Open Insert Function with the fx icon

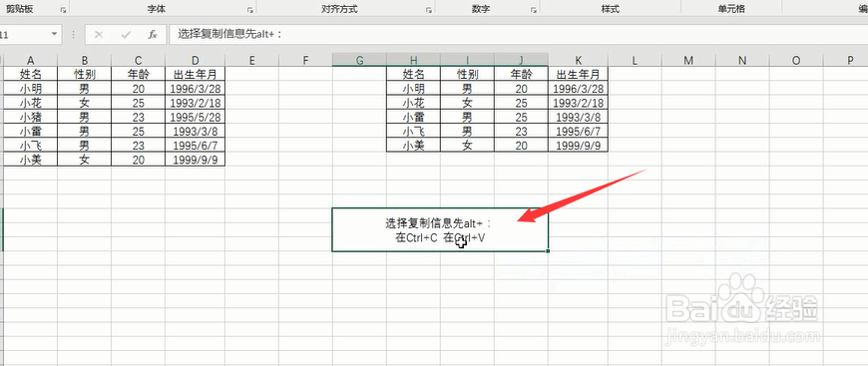pyautogui.click(x=153, y=34)
